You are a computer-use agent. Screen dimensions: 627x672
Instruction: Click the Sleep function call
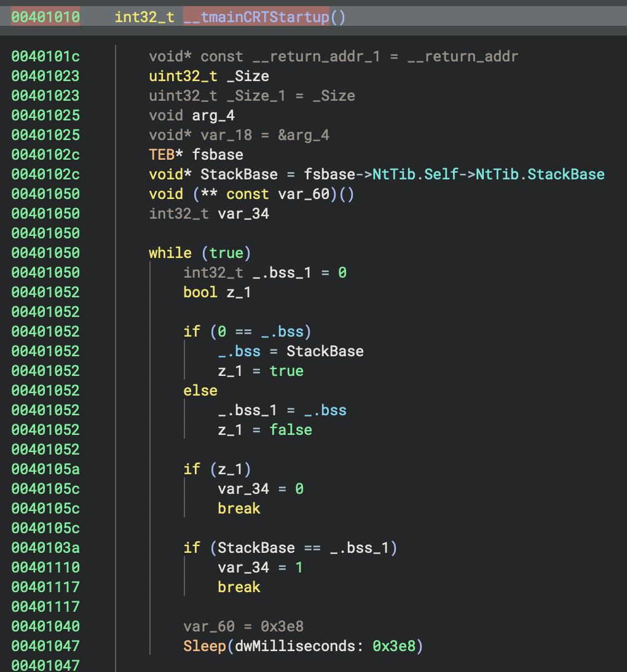(x=204, y=646)
